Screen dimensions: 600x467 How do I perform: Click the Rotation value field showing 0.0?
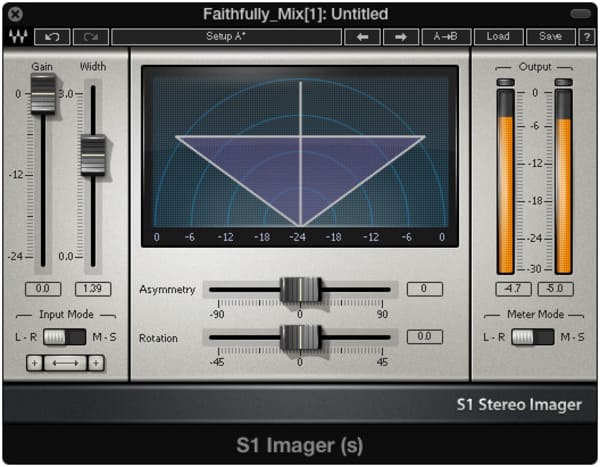coord(424,337)
